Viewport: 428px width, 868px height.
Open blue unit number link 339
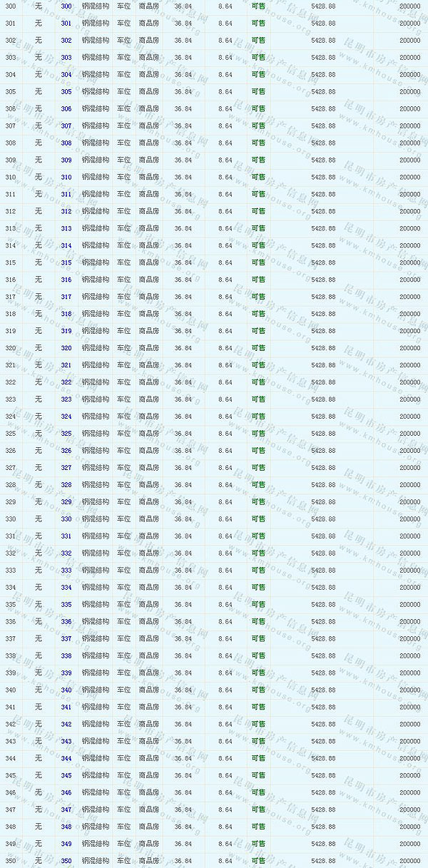pos(66,673)
